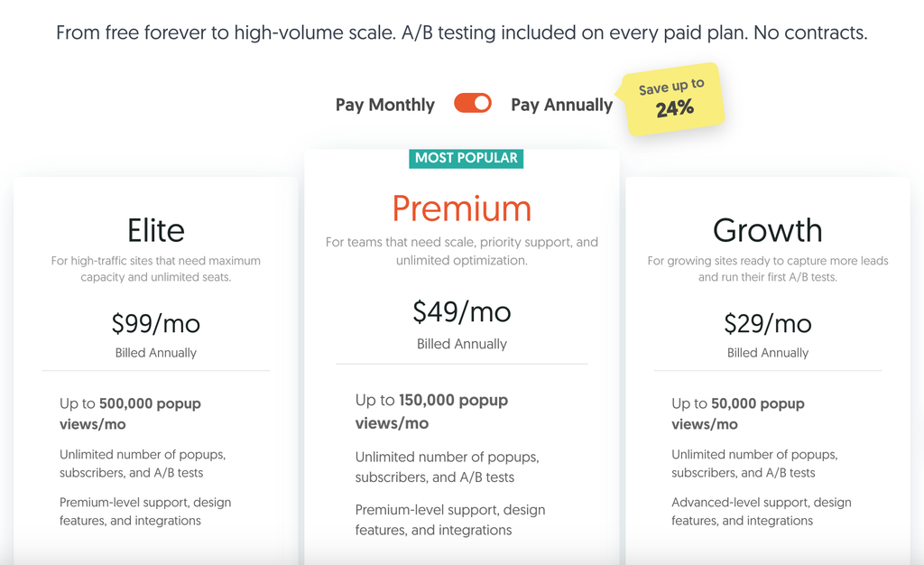Screen dimensions: 924x565
Task: Open the Premium plan heading
Action: coord(462,208)
